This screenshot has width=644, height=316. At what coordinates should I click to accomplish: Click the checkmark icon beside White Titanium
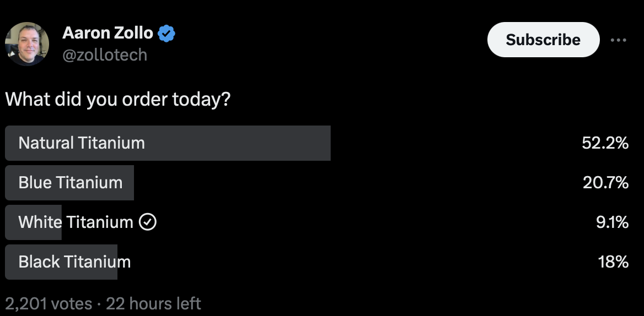click(x=148, y=222)
